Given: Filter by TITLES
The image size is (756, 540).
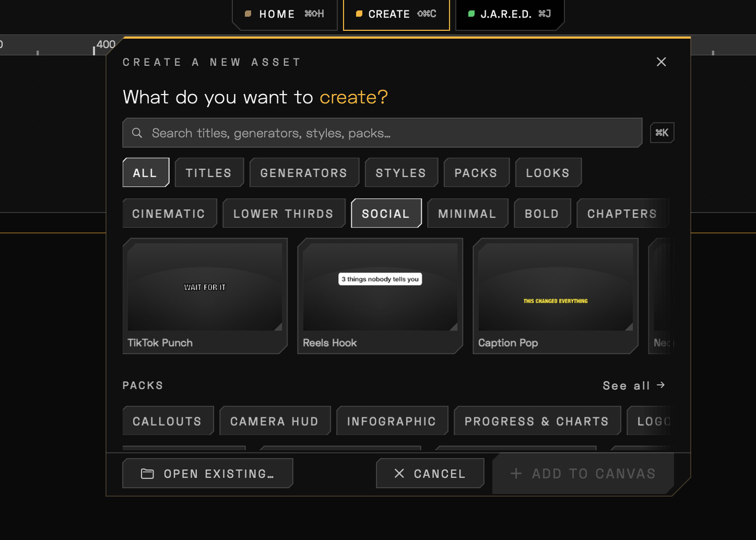Looking at the screenshot, I should [209, 173].
